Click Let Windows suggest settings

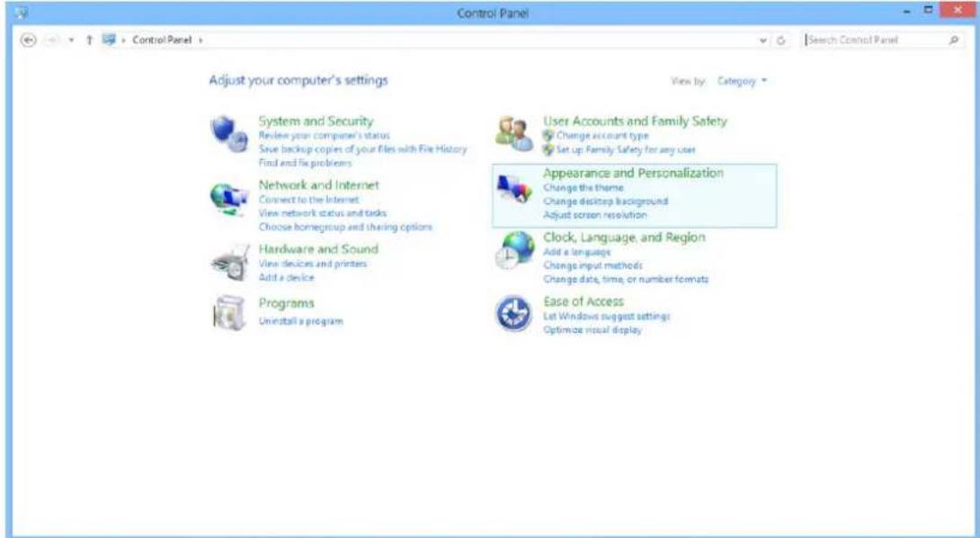point(606,316)
